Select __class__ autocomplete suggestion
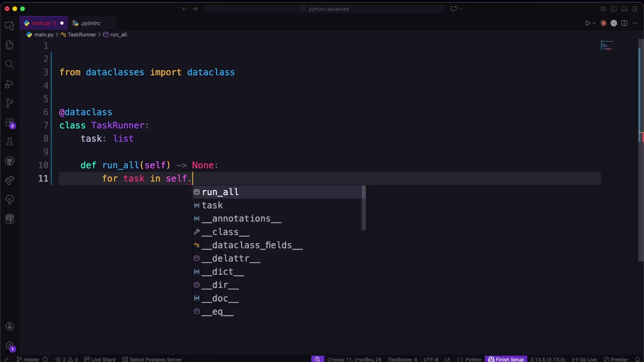The image size is (644, 362). click(x=277, y=232)
